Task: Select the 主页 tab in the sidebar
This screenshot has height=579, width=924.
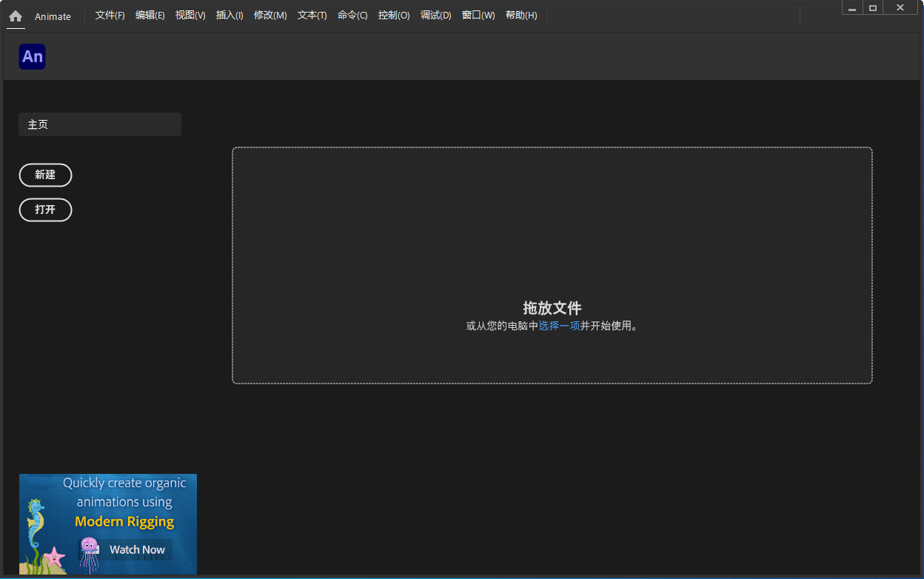Action: [x=99, y=124]
